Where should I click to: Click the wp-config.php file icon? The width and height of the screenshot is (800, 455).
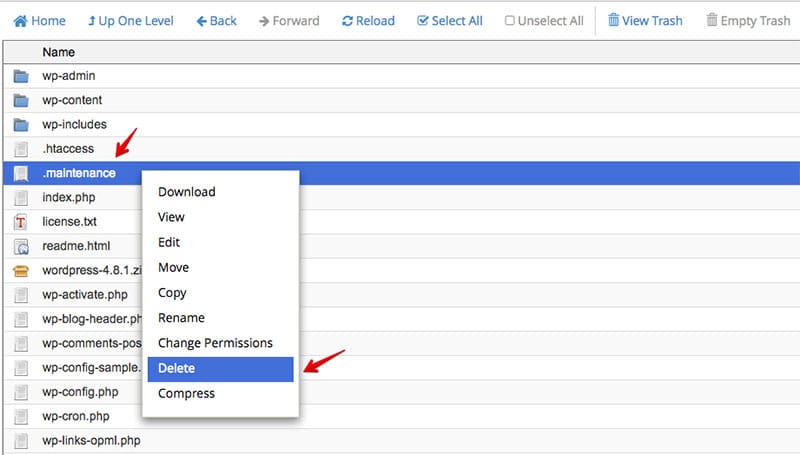pyautogui.click(x=21, y=392)
